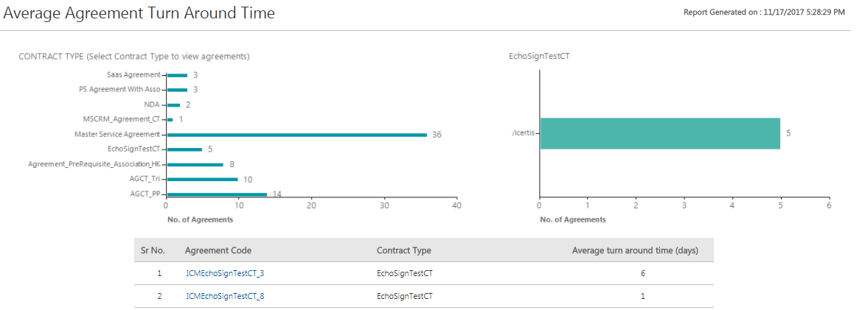Screen dimensions: 868x310
Task: Click the /icertis axis label
Action: click(x=523, y=133)
